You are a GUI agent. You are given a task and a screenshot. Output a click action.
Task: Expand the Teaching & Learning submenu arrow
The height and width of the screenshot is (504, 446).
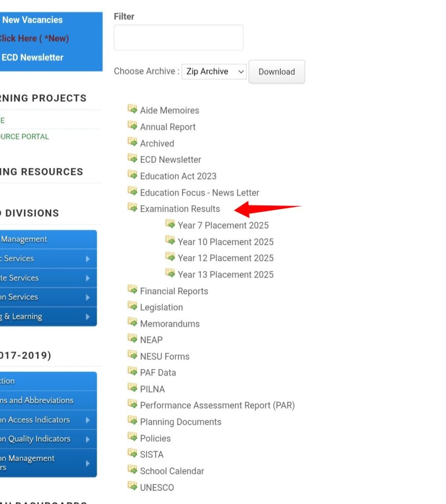[x=88, y=317]
